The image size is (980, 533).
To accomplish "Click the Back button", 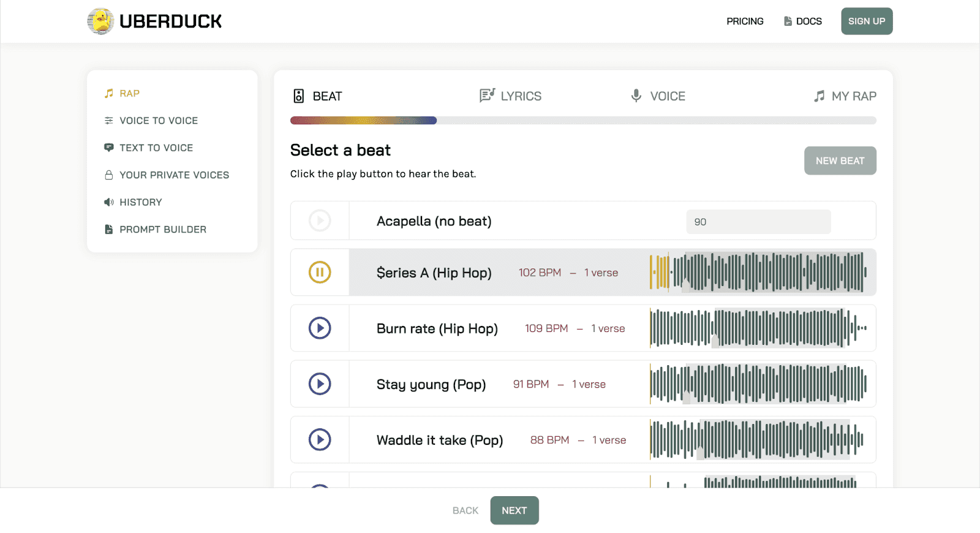I will point(466,510).
